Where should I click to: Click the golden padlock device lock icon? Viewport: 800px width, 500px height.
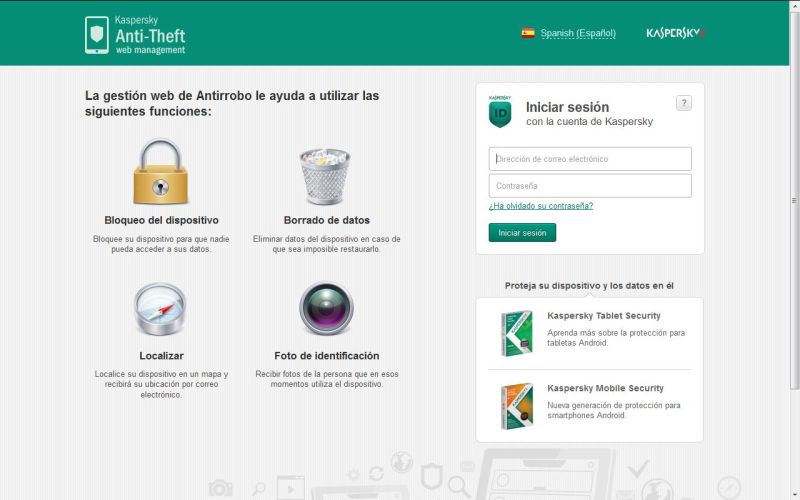(161, 172)
